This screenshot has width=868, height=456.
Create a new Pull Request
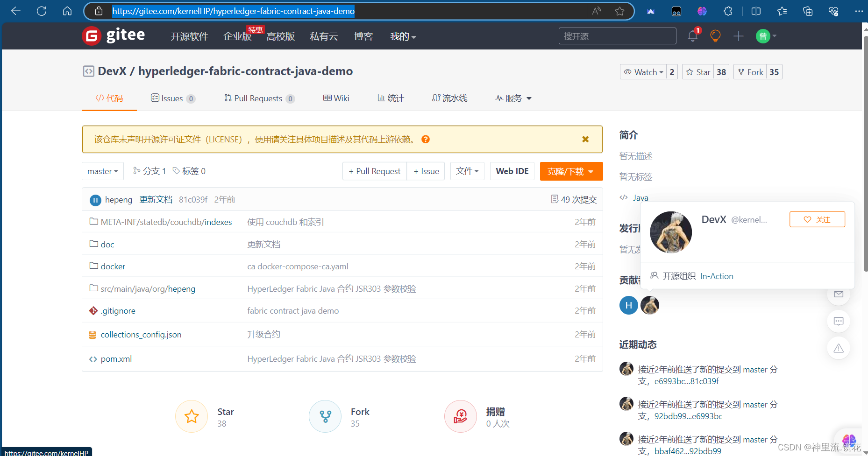coord(374,171)
